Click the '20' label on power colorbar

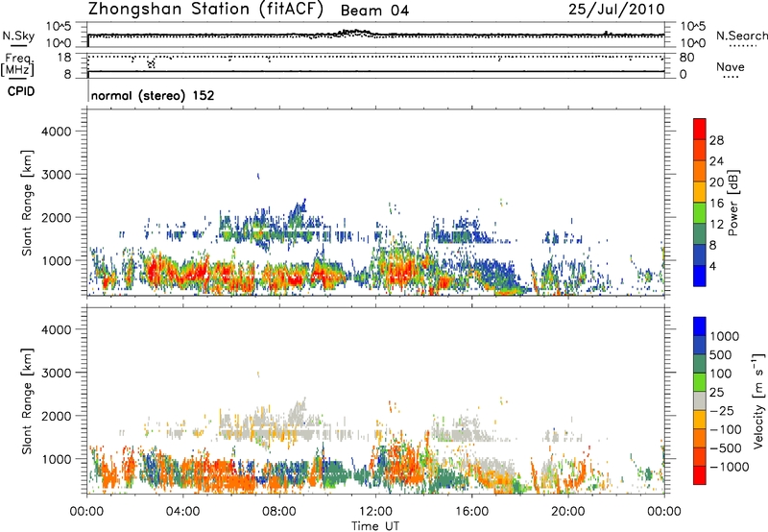point(716,182)
